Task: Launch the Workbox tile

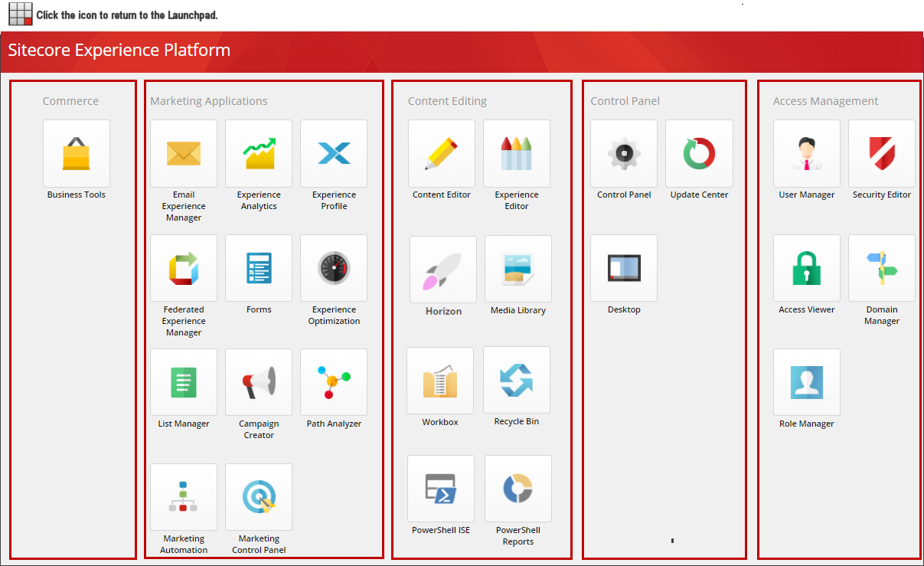Action: point(440,381)
